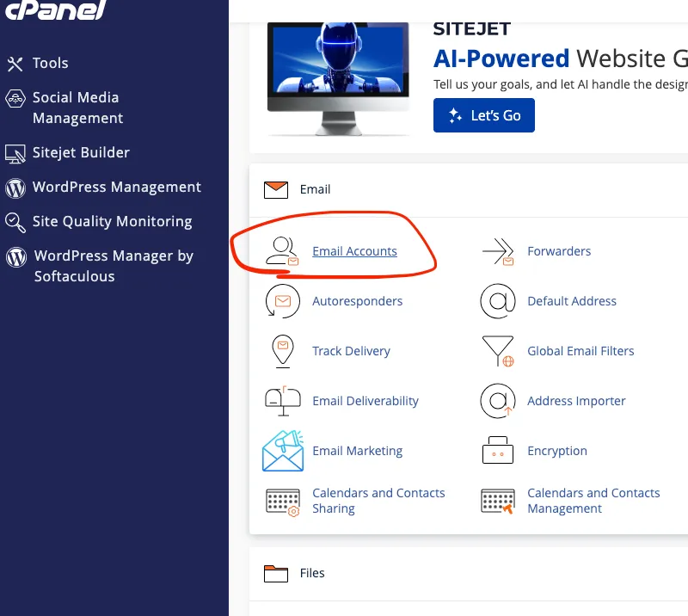Click the Email Accounts person icon
The width and height of the screenshot is (688, 616).
[x=282, y=251]
